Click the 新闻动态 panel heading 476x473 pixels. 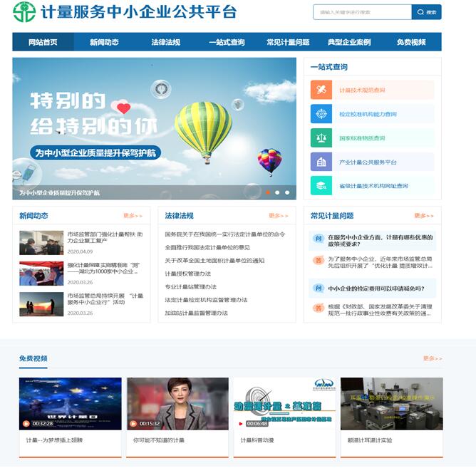33,216
